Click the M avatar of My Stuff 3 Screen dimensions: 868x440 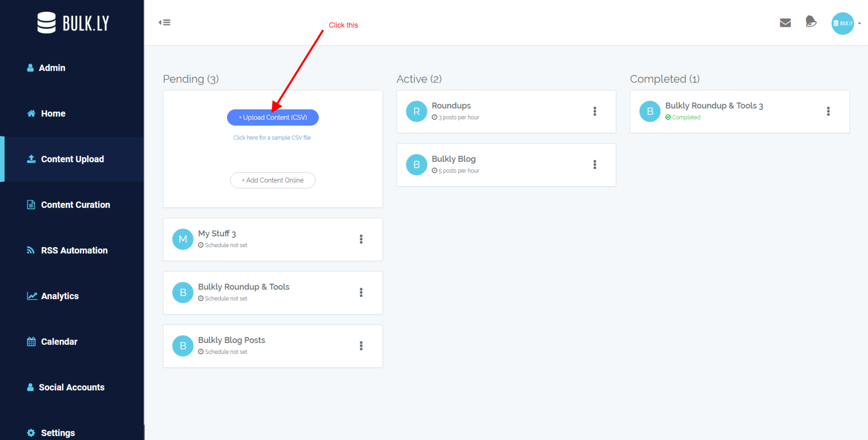click(183, 239)
